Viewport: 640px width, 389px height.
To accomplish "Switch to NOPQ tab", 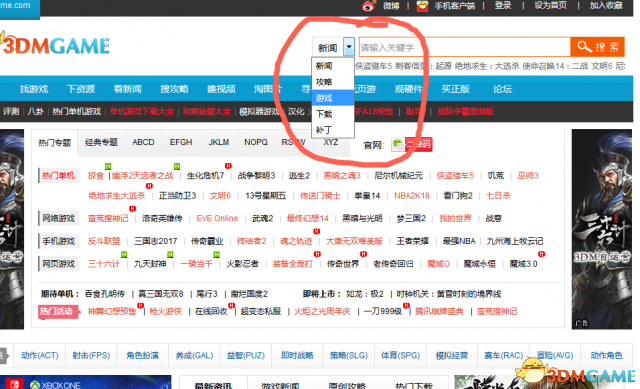I will 256,142.
